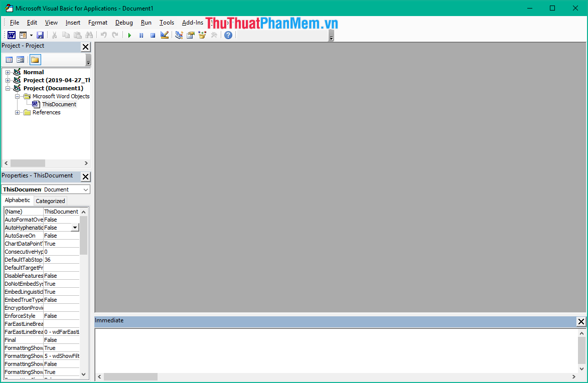
Task: Close the Immediate window pane
Action: point(581,321)
